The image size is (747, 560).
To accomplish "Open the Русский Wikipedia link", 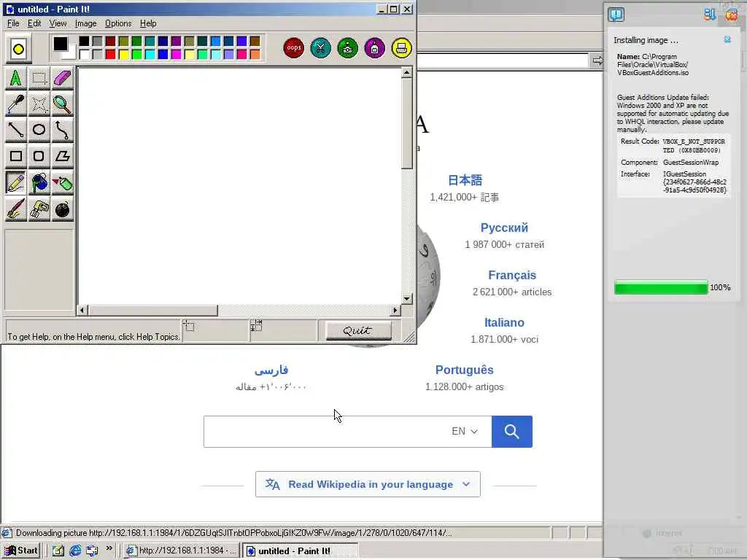I will coord(504,227).
